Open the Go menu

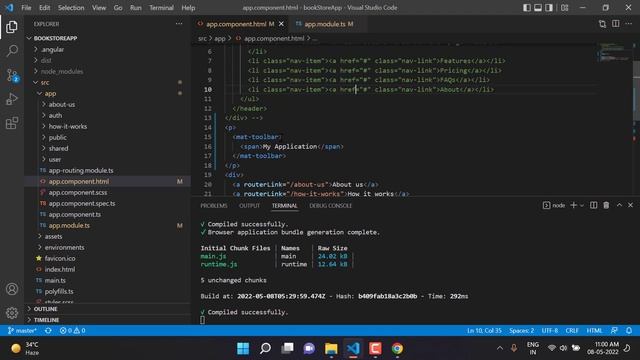118,8
